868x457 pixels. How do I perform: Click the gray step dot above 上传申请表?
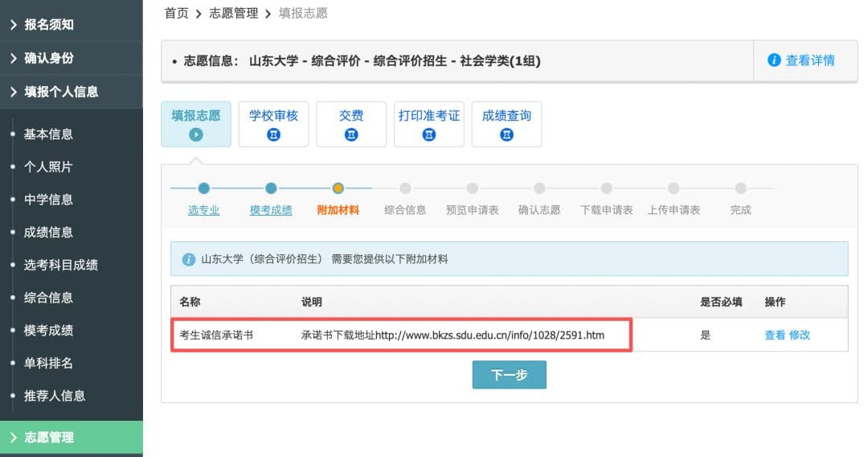pos(674,188)
